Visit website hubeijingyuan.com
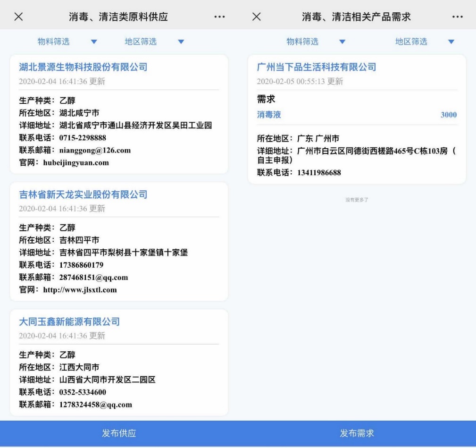Screen dimensions: 476x448 (76, 162)
